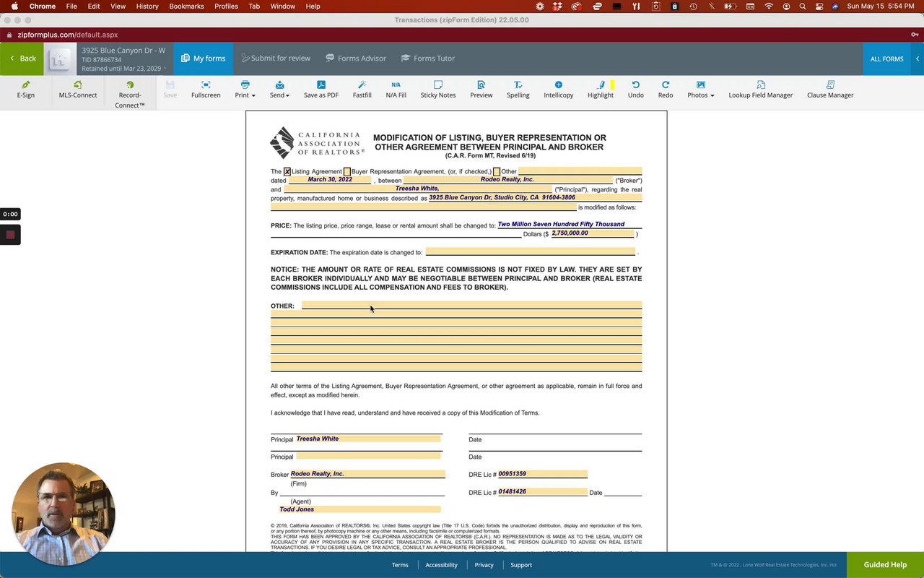Viewport: 924px width, 578px height.
Task: Check the Other agreement checkbox
Action: 496,172
